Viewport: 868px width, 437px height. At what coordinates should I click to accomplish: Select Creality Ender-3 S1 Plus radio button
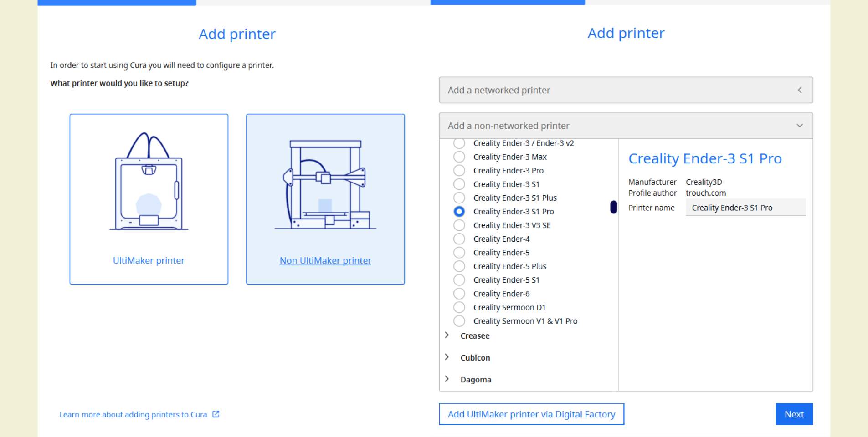coord(459,198)
